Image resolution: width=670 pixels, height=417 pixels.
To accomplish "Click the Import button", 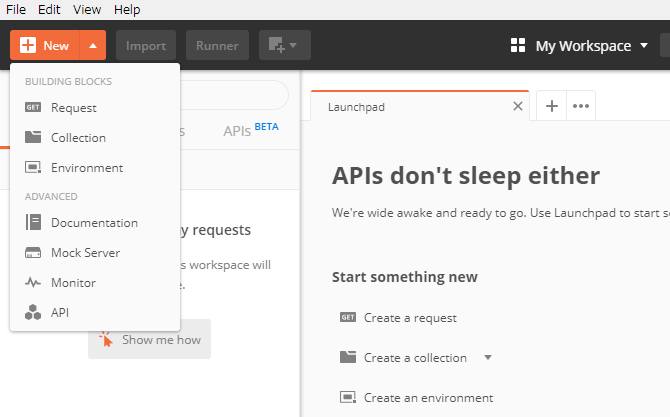I will [x=146, y=46].
